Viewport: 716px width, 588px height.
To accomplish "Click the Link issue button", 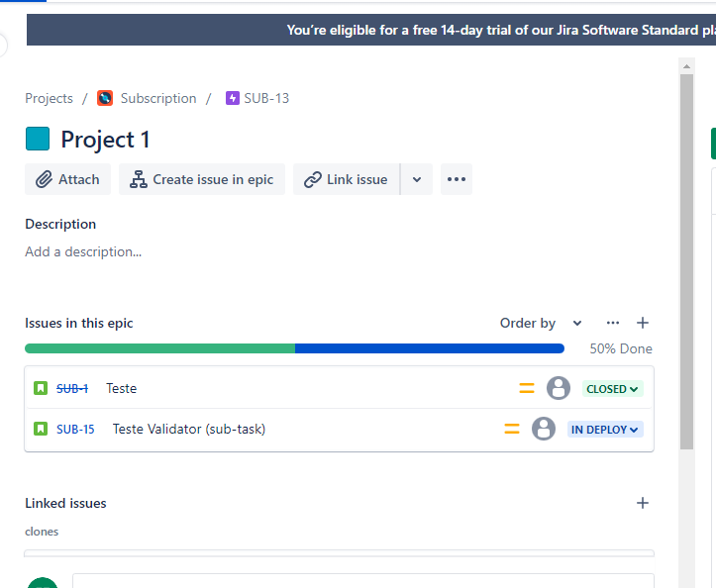I will pos(347,179).
